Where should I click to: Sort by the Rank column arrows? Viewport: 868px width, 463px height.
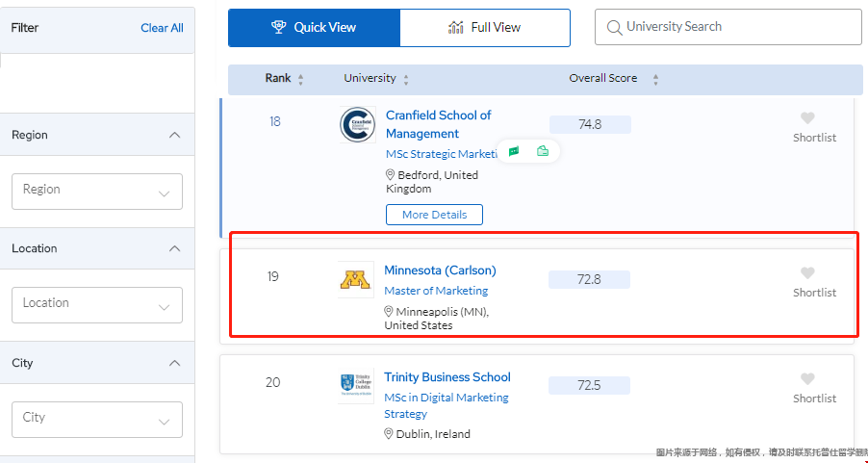pos(300,79)
